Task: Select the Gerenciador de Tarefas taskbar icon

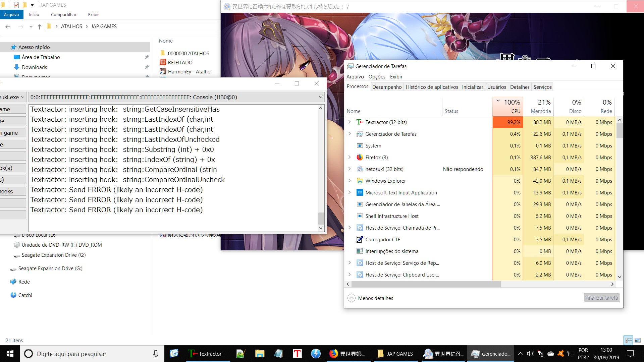Action: pos(491,354)
